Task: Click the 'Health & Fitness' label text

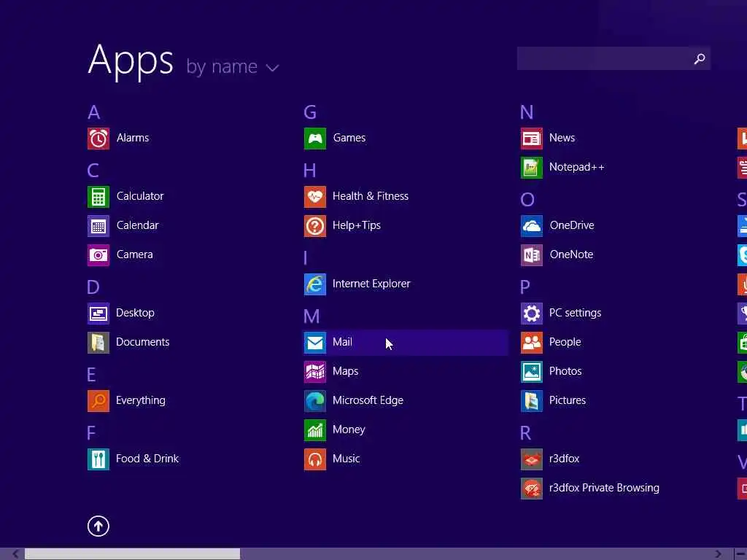Action: (x=370, y=196)
